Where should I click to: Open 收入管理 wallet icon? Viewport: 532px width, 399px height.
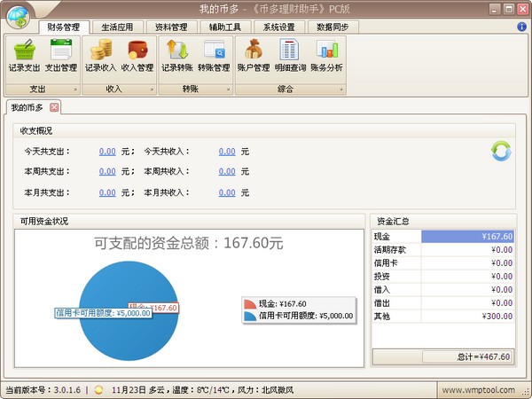click(137, 56)
